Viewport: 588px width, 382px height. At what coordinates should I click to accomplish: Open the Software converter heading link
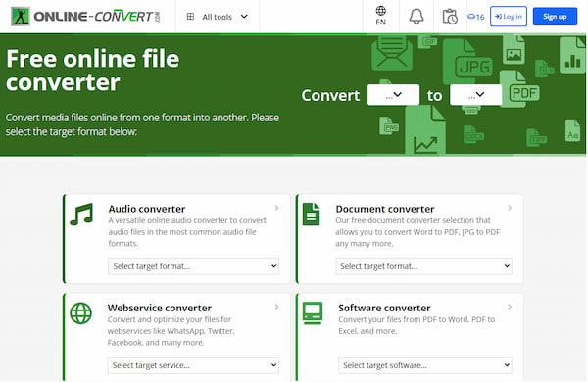tap(384, 308)
